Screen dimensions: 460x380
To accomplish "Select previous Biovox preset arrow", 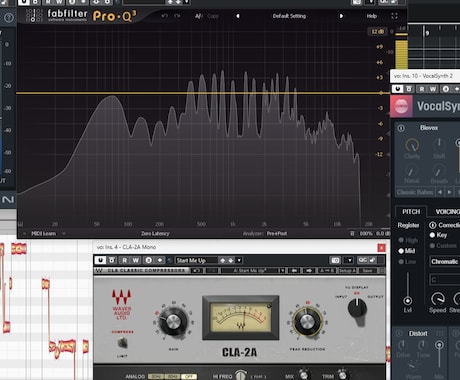I will [440, 192].
